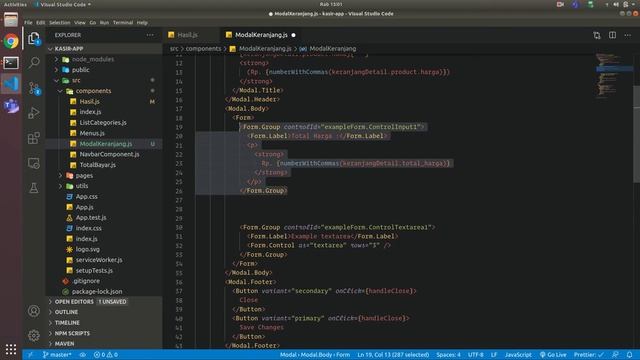The height and width of the screenshot is (360, 640).
Task: Open Microsoft Teams from the dock
Action: (11, 105)
